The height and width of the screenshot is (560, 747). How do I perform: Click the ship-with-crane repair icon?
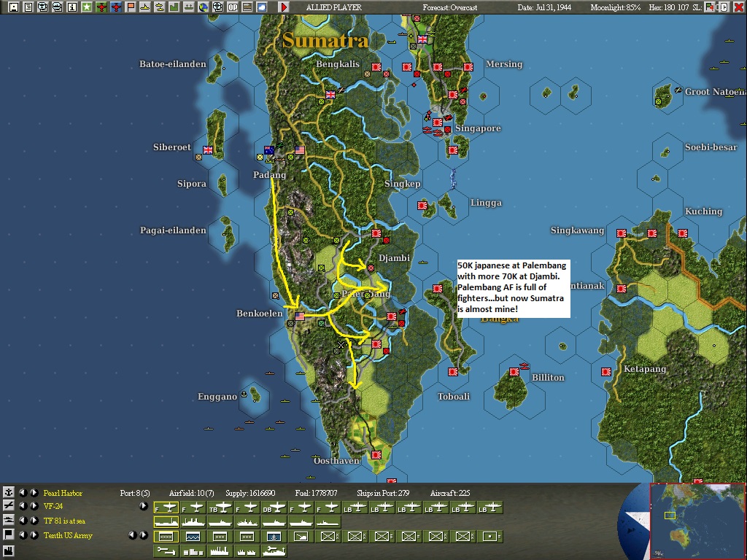274,551
